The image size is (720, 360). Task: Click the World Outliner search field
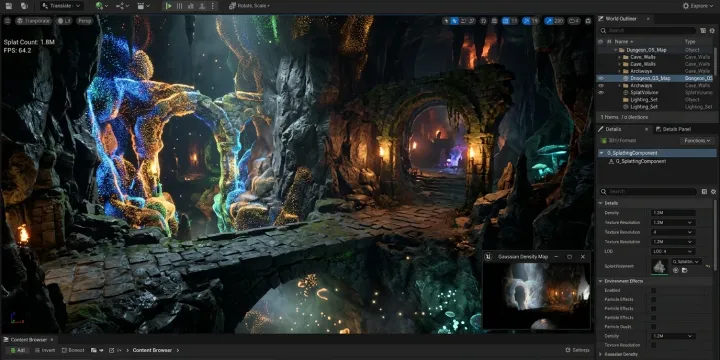[x=649, y=30]
